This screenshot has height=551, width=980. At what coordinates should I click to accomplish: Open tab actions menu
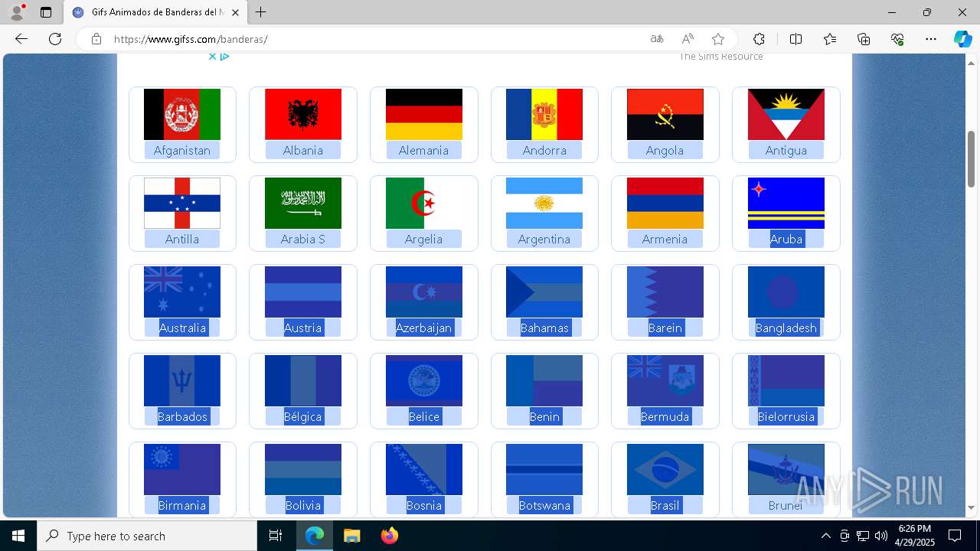pyautogui.click(x=46, y=12)
